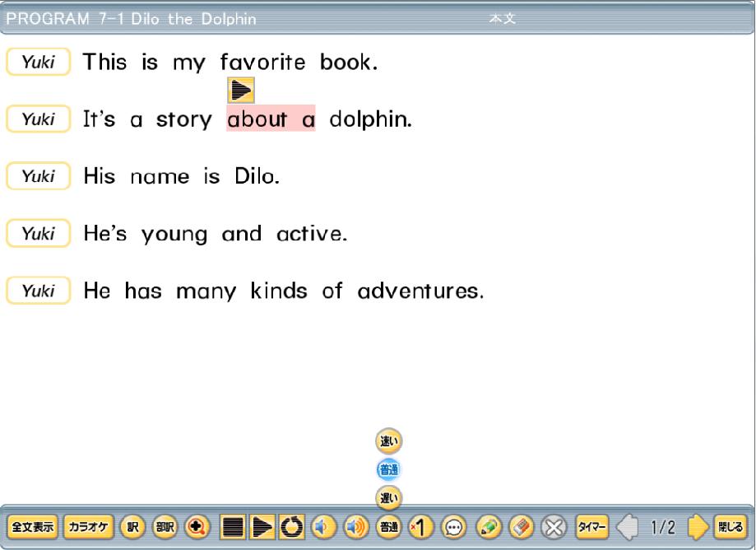
Task: Click the highlighted phrase 'about a'
Action: (271, 119)
